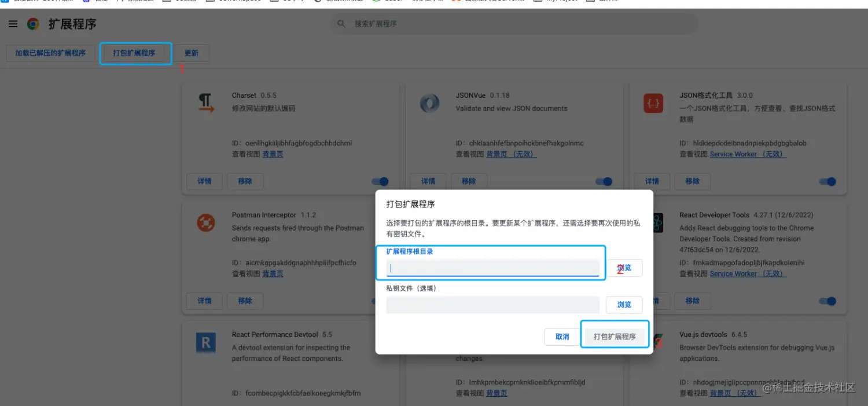This screenshot has width=868, height=406.
Task: Open React Developer Tools Service Worker link
Action: (748, 274)
